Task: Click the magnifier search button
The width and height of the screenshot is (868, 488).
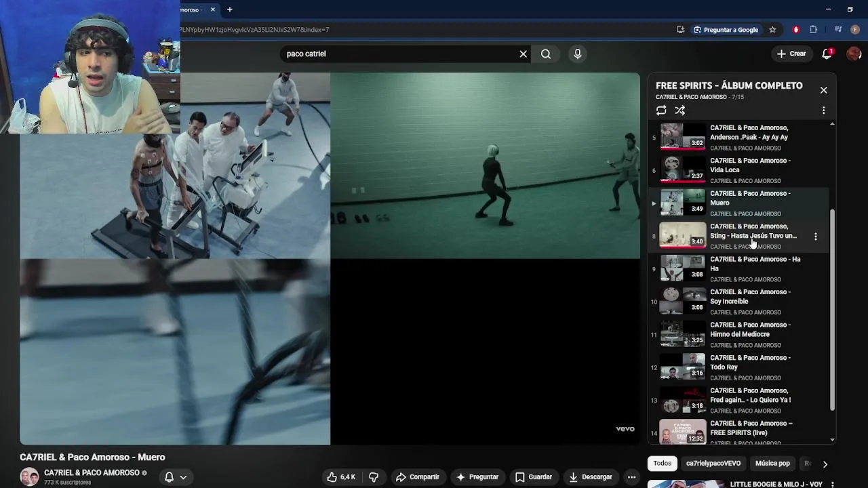Action: [x=546, y=54]
